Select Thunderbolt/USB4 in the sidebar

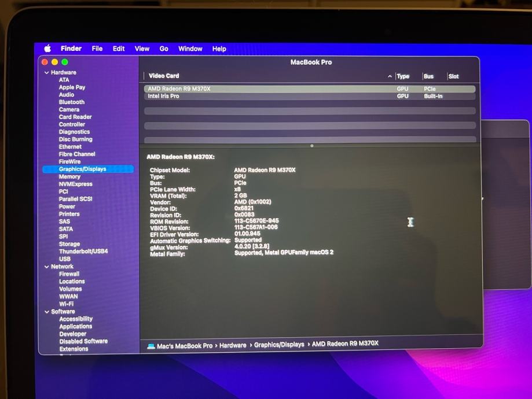click(x=83, y=251)
